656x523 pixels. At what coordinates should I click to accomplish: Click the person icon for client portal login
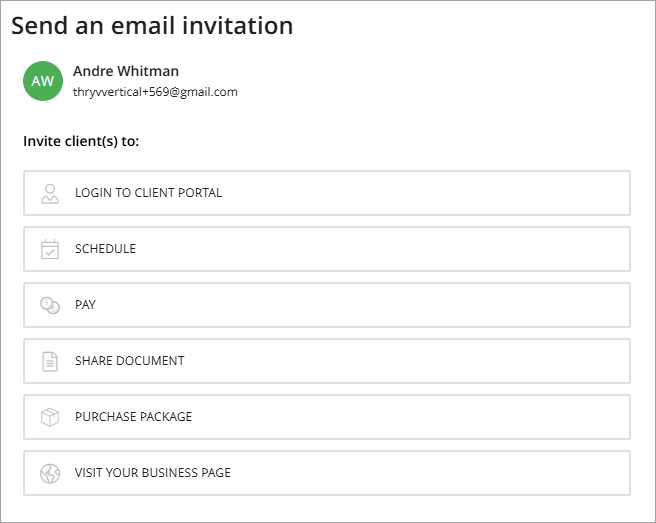(x=50, y=193)
